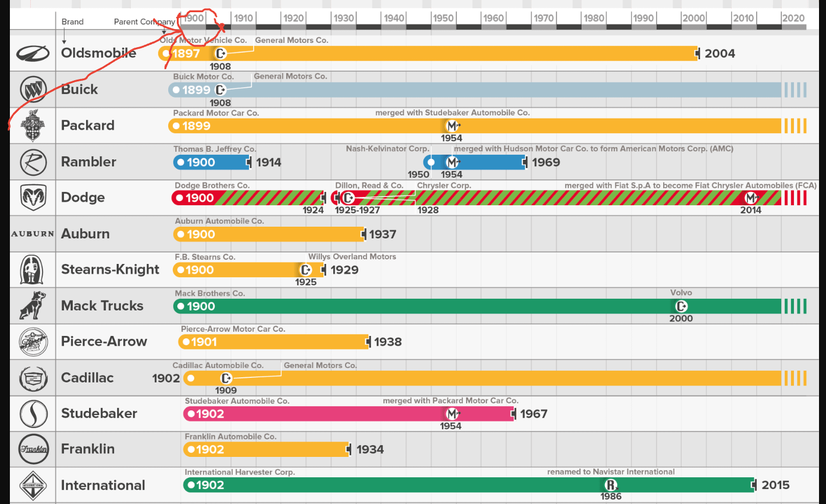This screenshot has width=826, height=504.
Task: Click the Pierce-Arrow brand name
Action: pyautogui.click(x=104, y=341)
